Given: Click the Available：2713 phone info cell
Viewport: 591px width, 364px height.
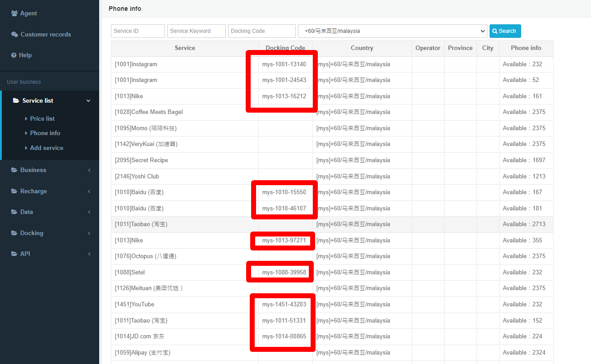Looking at the screenshot, I should coord(526,224).
